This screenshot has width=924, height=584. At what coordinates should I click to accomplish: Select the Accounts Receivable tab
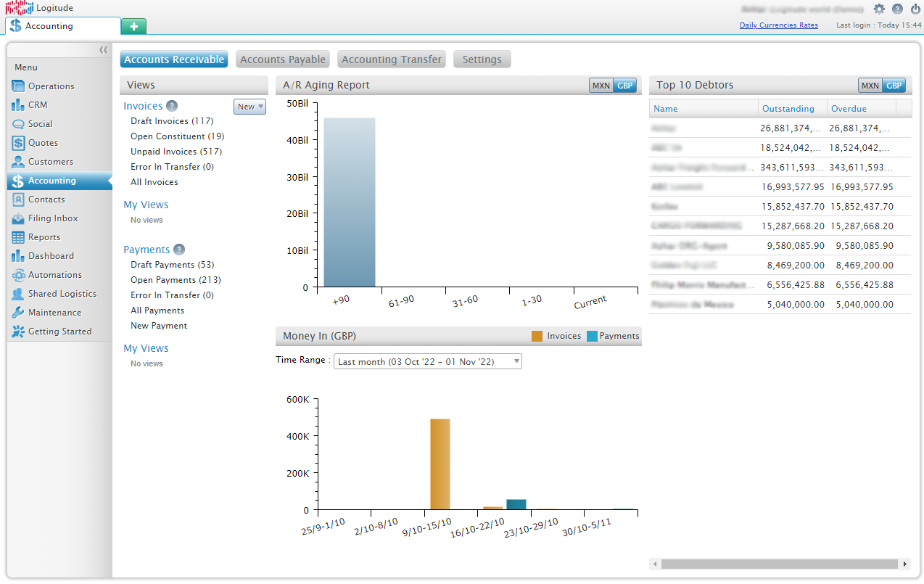pyautogui.click(x=174, y=59)
